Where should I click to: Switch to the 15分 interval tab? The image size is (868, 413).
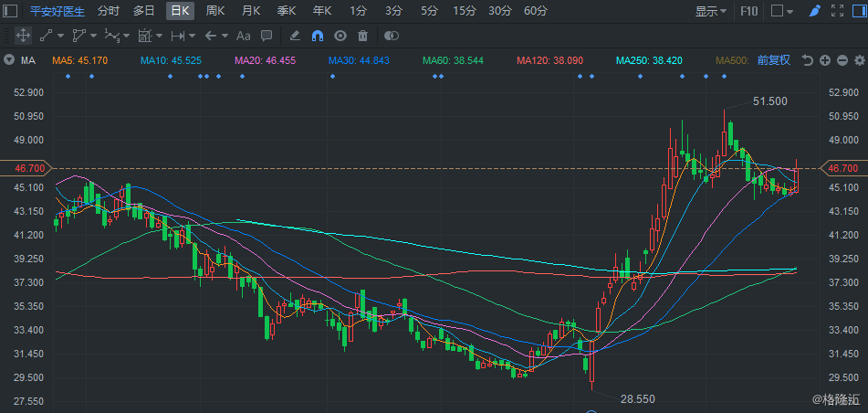pyautogui.click(x=464, y=11)
